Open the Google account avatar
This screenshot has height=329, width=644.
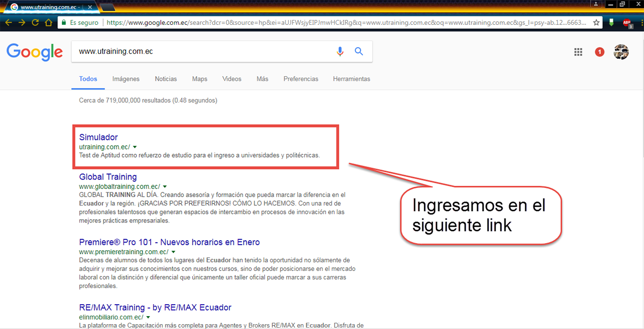click(621, 52)
